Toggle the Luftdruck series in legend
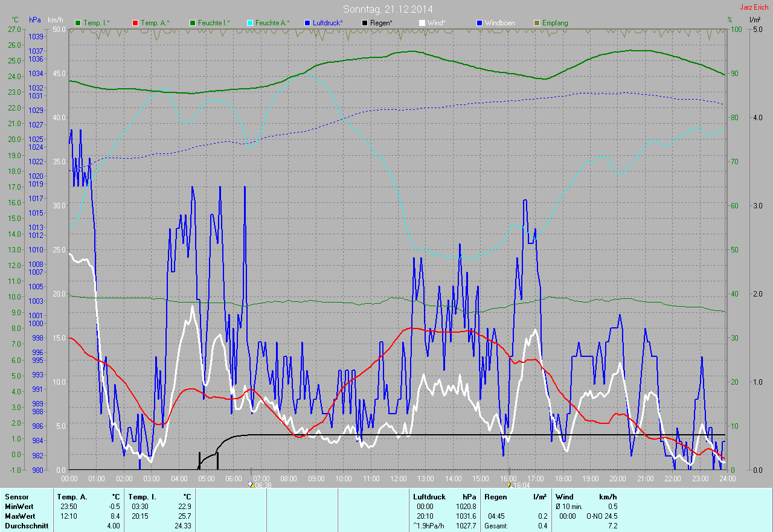The height and width of the screenshot is (532, 773). pyautogui.click(x=324, y=23)
